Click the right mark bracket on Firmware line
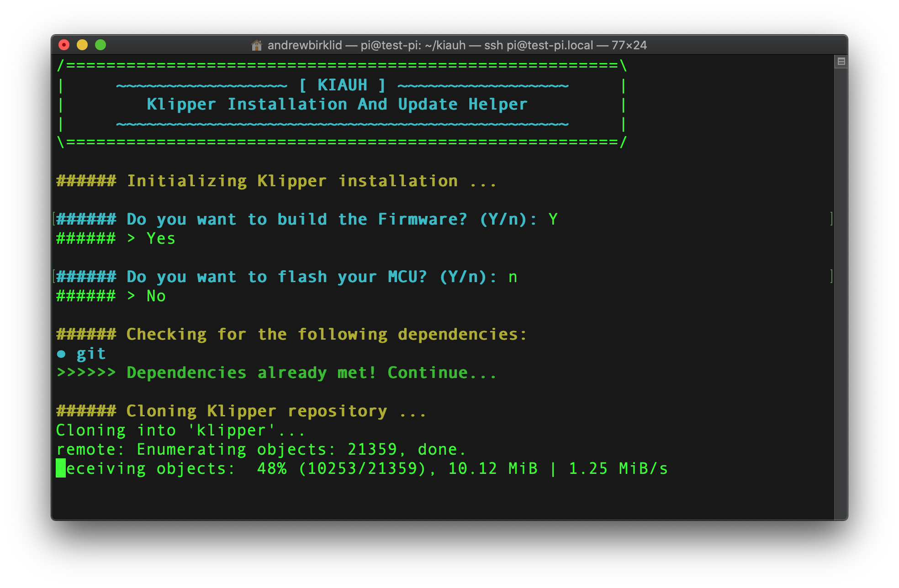This screenshot has width=899, height=588. click(831, 219)
